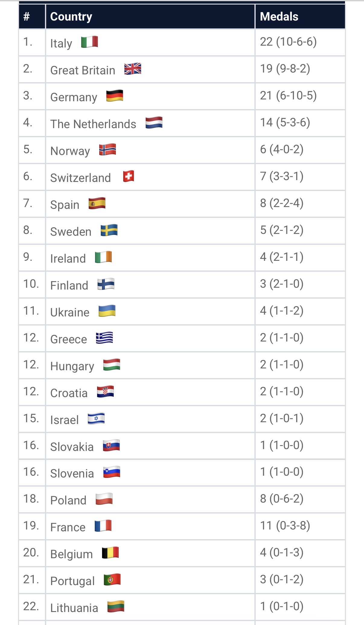Select the Switzerland flag icon
Image resolution: width=364 pixels, height=625 pixels.
coord(129,176)
